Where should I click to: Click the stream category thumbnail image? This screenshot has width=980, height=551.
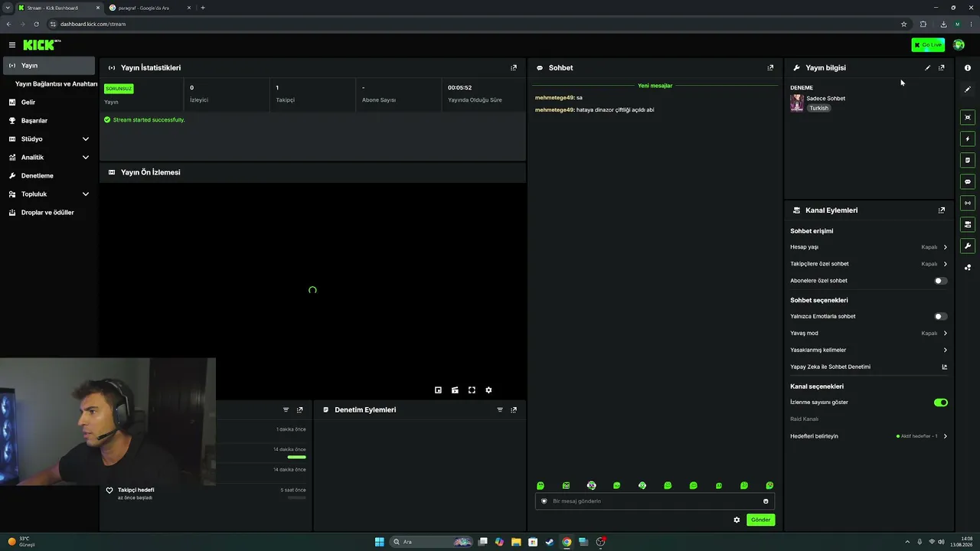click(x=797, y=103)
